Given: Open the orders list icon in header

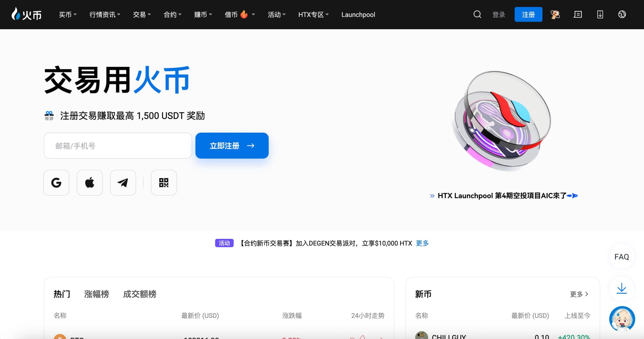Looking at the screenshot, I should (x=578, y=14).
